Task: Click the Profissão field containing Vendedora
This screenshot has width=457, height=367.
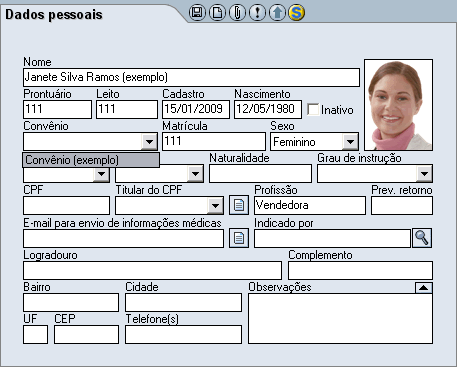Action: coord(310,205)
